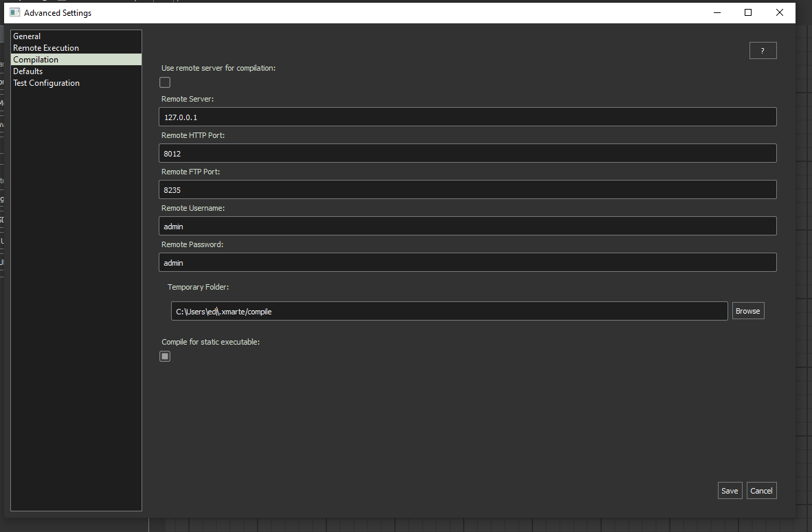Cancel the settings dialog

pyautogui.click(x=761, y=490)
